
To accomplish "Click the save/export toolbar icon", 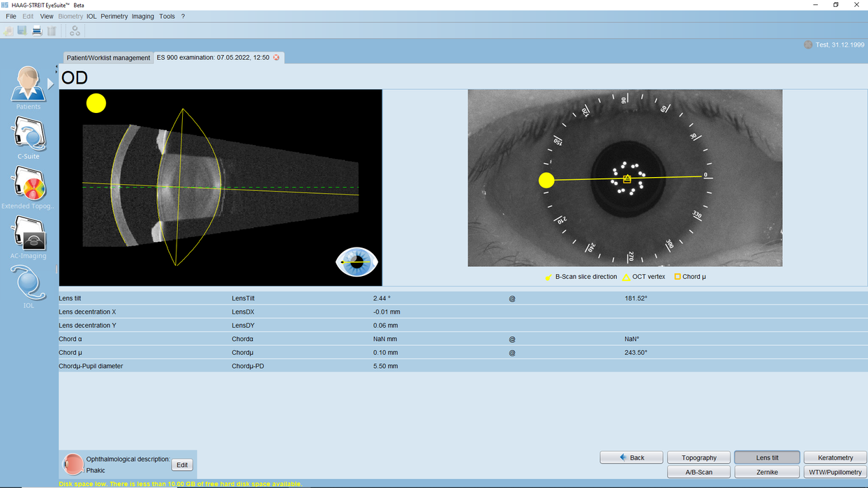I will tap(21, 31).
